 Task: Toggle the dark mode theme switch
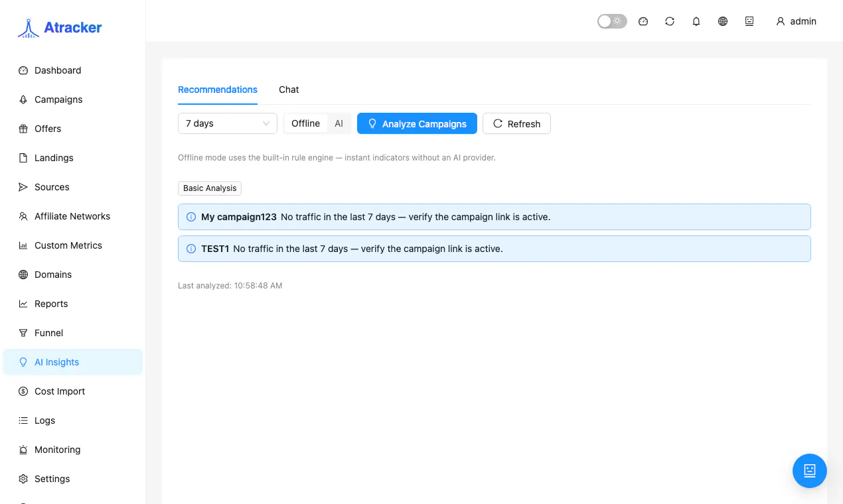coord(612,21)
